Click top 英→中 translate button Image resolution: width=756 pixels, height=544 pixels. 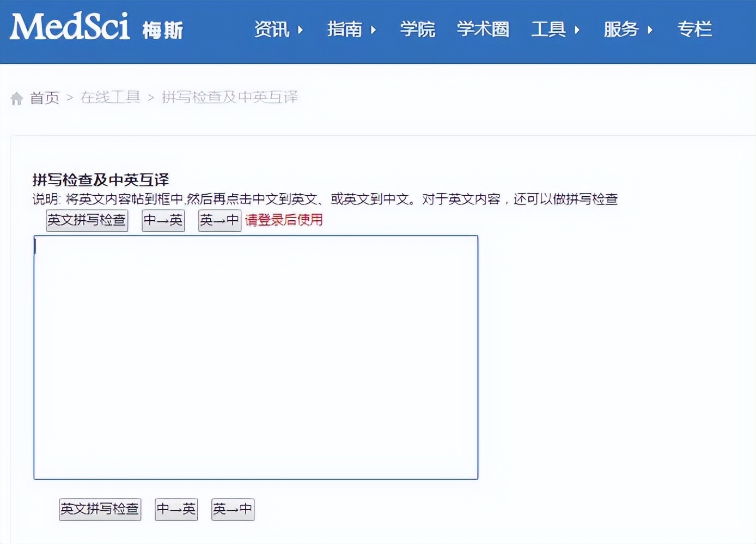[x=220, y=220]
